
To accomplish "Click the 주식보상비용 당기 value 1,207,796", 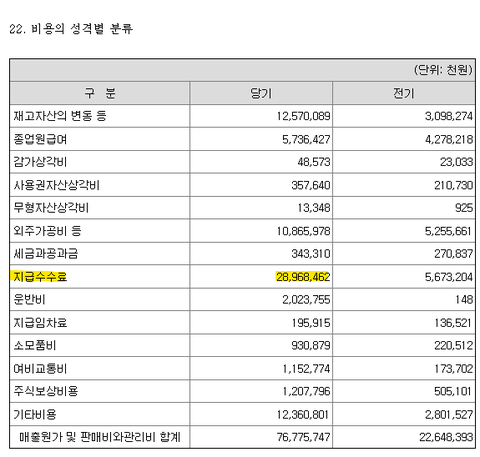I will (x=306, y=391).
